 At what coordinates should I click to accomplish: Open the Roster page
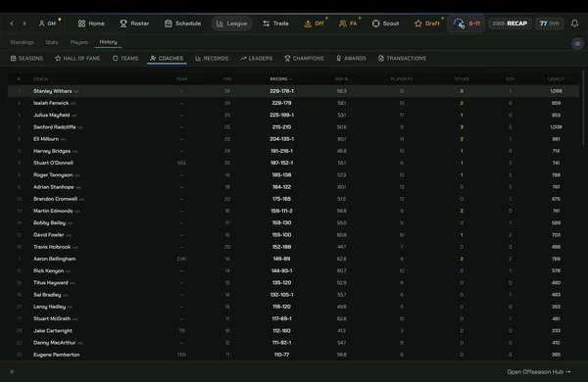[x=134, y=24]
